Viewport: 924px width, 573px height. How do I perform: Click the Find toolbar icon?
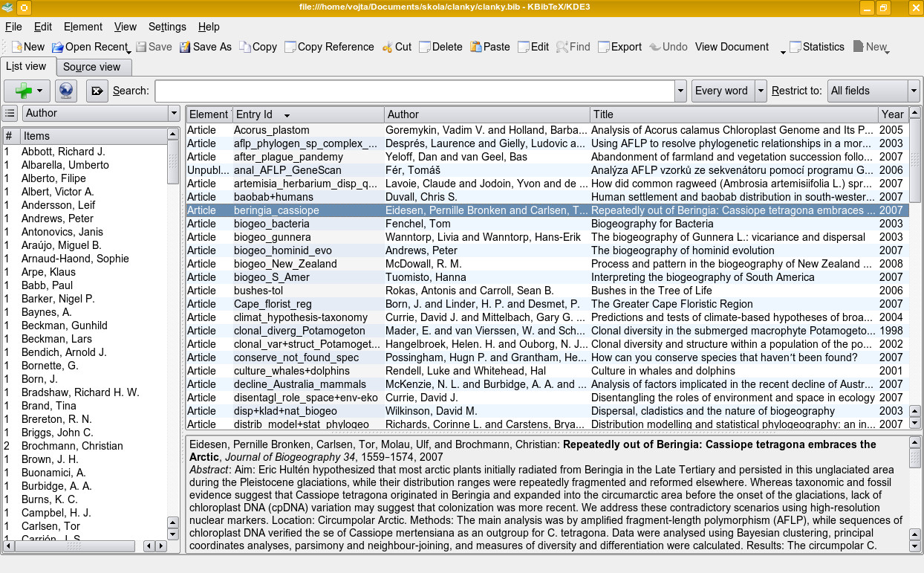[562, 47]
